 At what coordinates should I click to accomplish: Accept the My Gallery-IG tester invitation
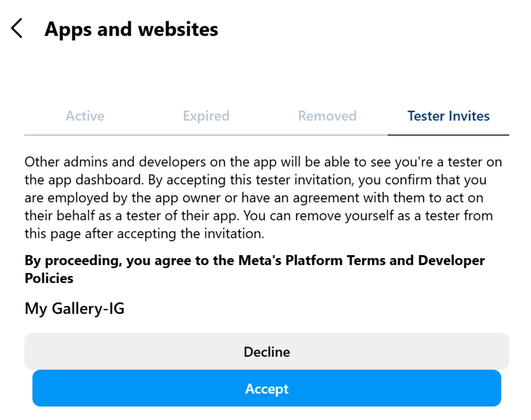(267, 388)
